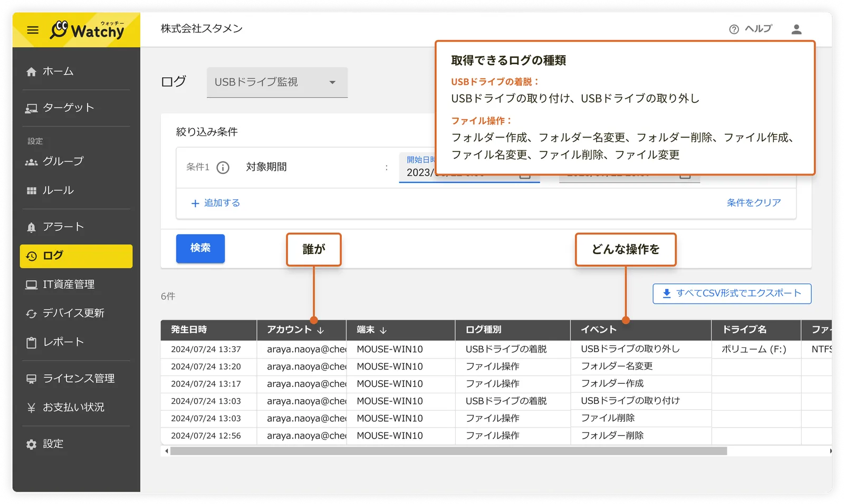Open デバイス更新 menu item
844x504 pixels.
coord(76,314)
